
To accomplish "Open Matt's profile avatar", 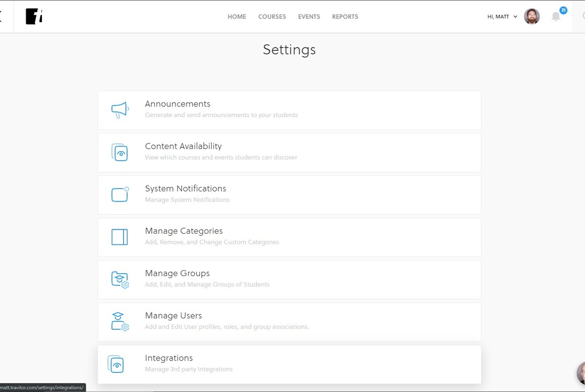I will click(532, 17).
